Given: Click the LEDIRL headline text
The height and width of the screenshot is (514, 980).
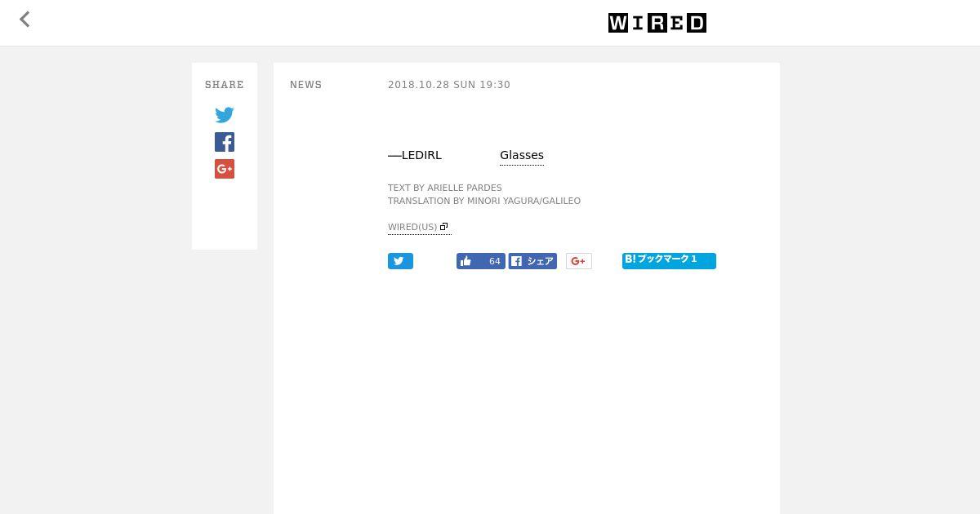Looking at the screenshot, I should (421, 155).
